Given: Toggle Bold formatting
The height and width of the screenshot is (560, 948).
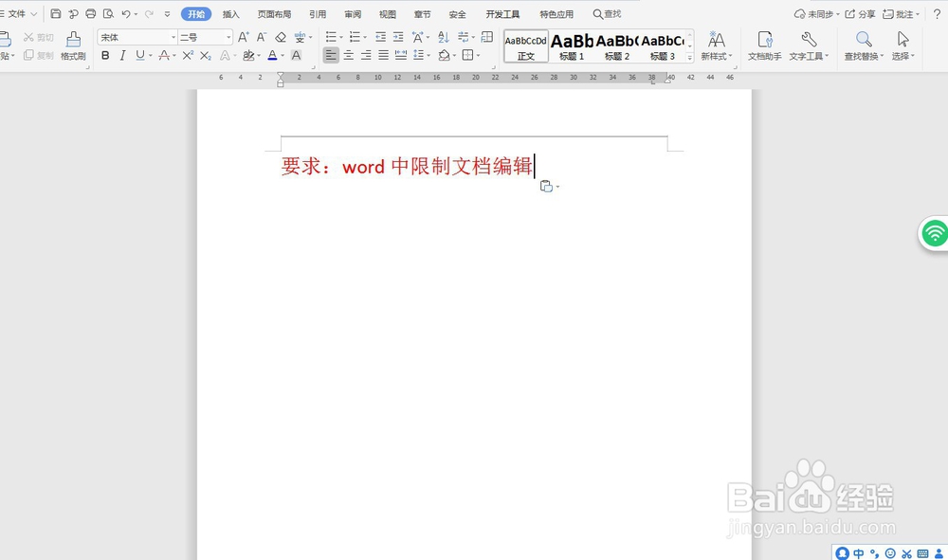Looking at the screenshot, I should [104, 55].
